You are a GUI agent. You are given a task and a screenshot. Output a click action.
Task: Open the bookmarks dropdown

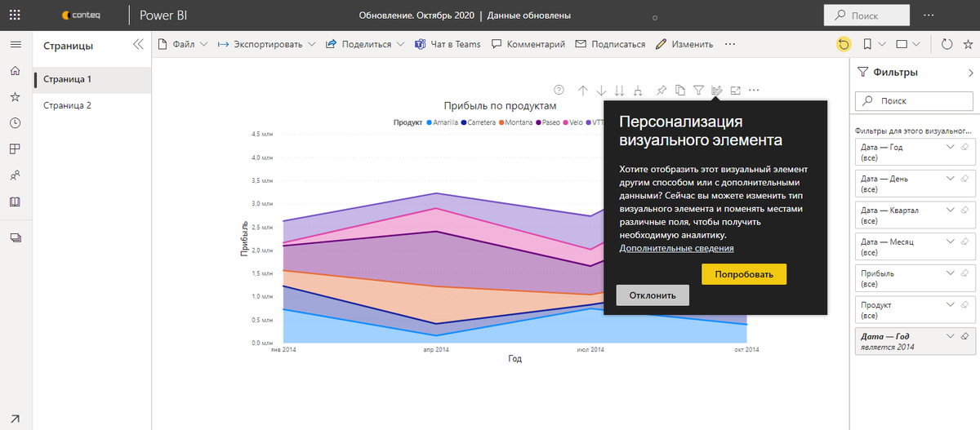[x=874, y=44]
